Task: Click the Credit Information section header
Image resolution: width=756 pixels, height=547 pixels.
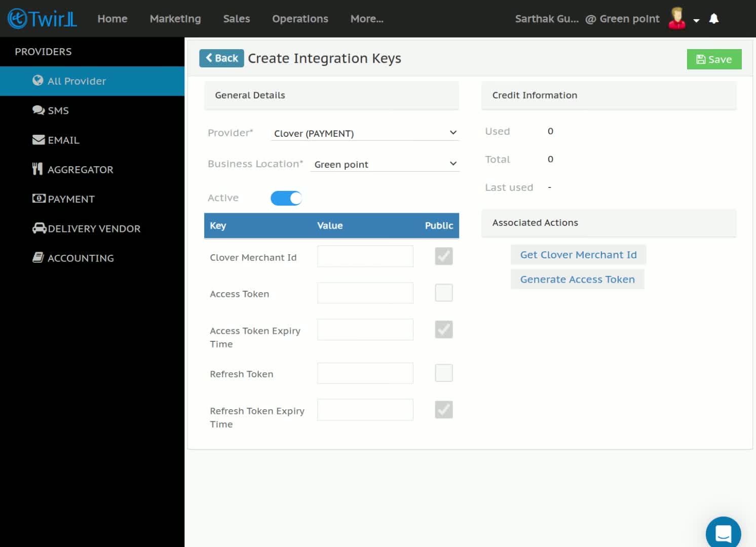Action: (x=609, y=95)
